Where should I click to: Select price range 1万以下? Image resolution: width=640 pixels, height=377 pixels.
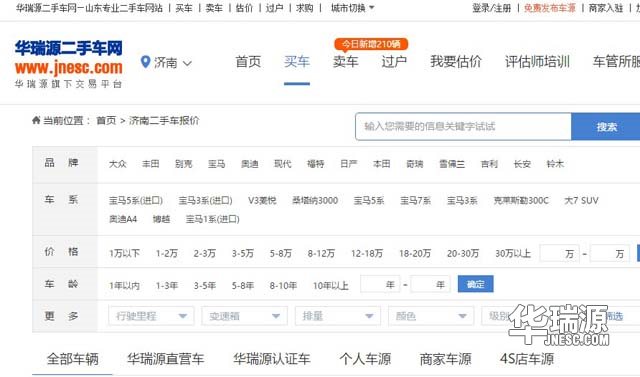pyautogui.click(x=124, y=253)
